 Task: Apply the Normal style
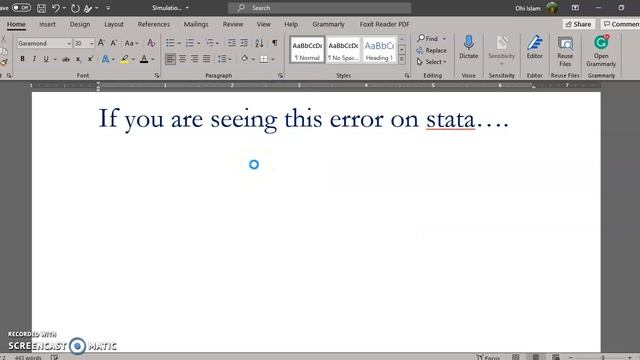pyautogui.click(x=307, y=50)
